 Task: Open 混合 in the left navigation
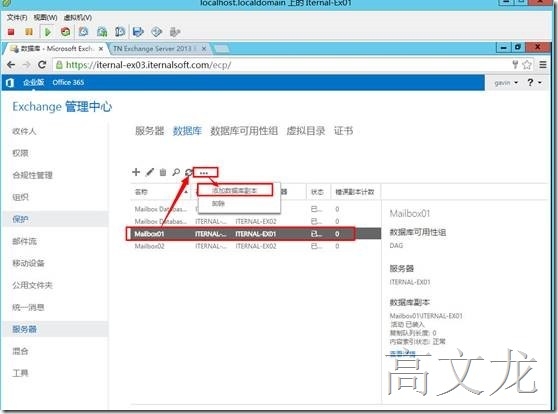pyautogui.click(x=20, y=351)
